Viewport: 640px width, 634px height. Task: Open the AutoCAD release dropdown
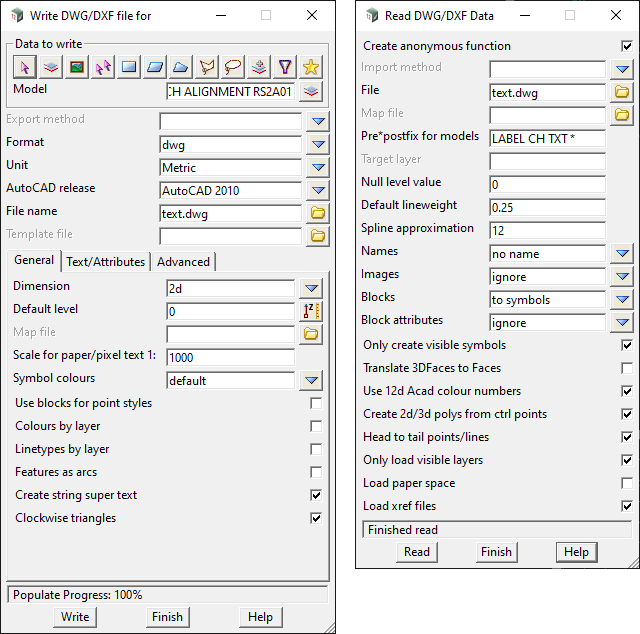(318, 190)
